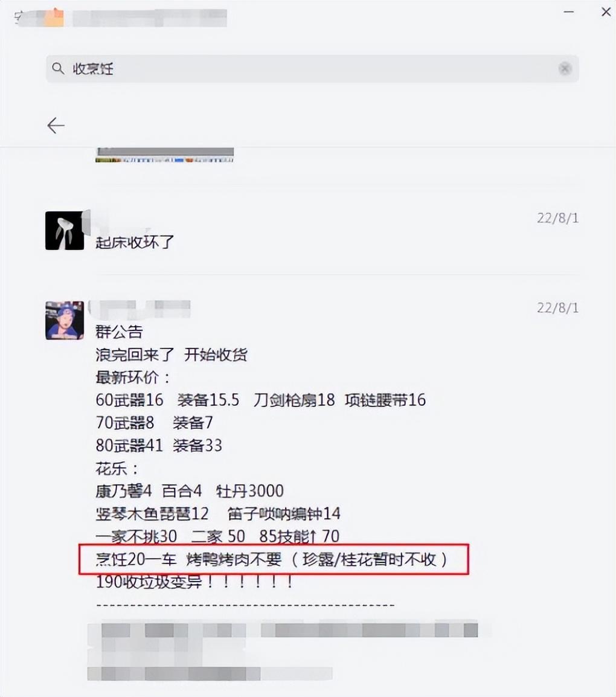Open the black avatar of first sender
This screenshot has height=697, width=616.
(x=65, y=230)
